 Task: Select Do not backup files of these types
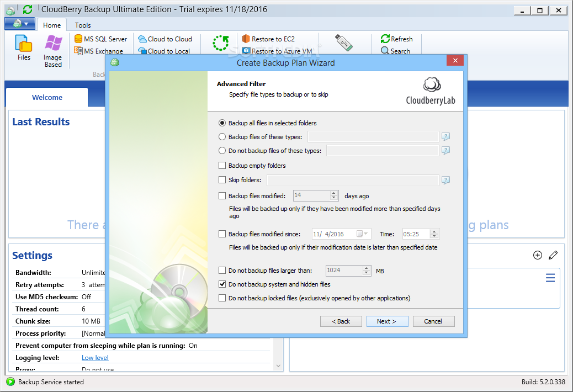coord(222,151)
